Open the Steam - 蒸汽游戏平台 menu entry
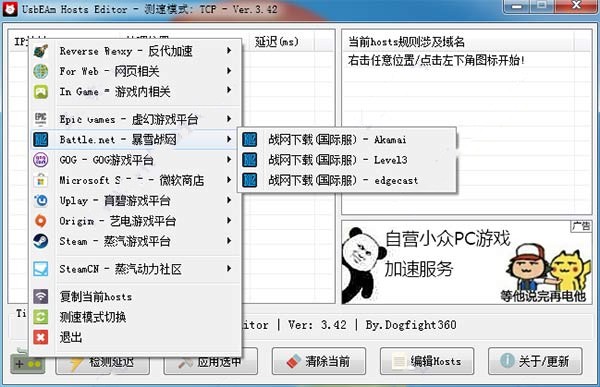The image size is (600, 387). 135,241
